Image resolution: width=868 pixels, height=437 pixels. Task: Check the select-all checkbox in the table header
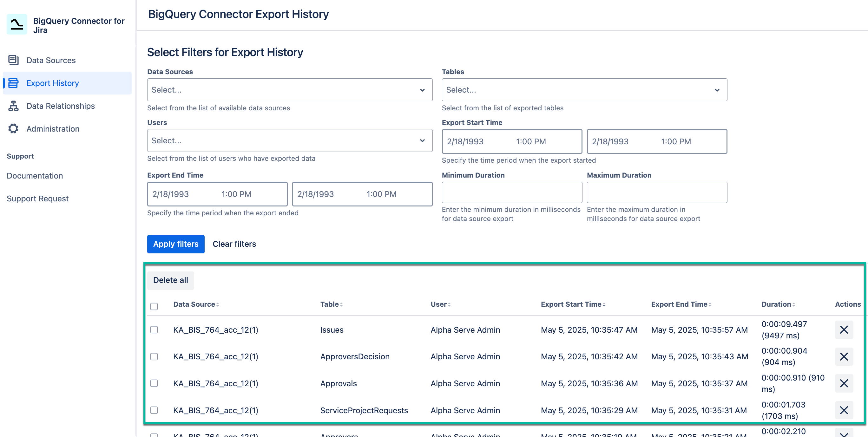(154, 306)
